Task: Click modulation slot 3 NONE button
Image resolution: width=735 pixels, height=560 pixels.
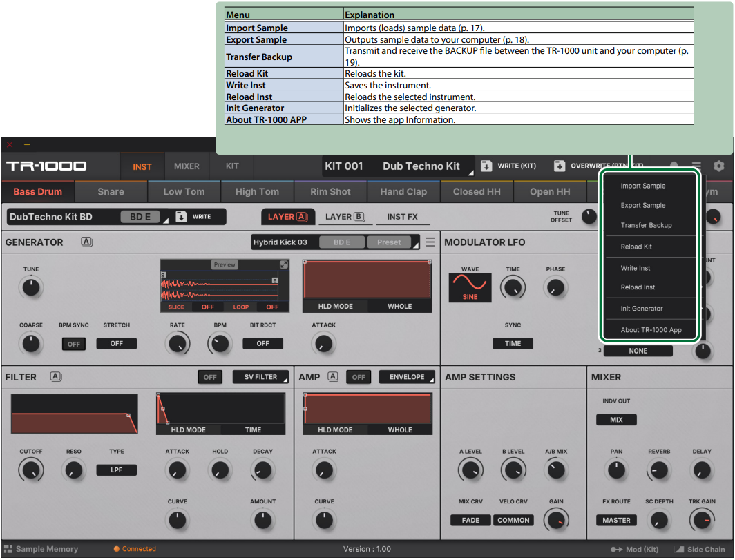Action: tap(638, 351)
